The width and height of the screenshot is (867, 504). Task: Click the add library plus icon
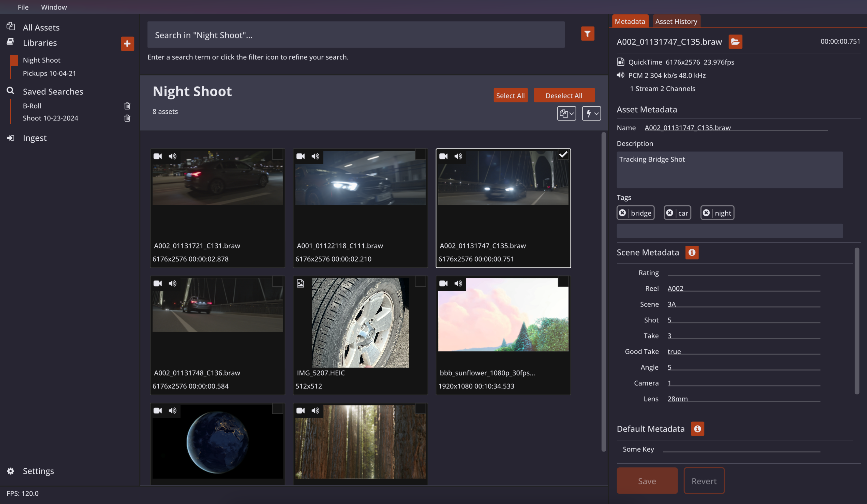(x=127, y=43)
